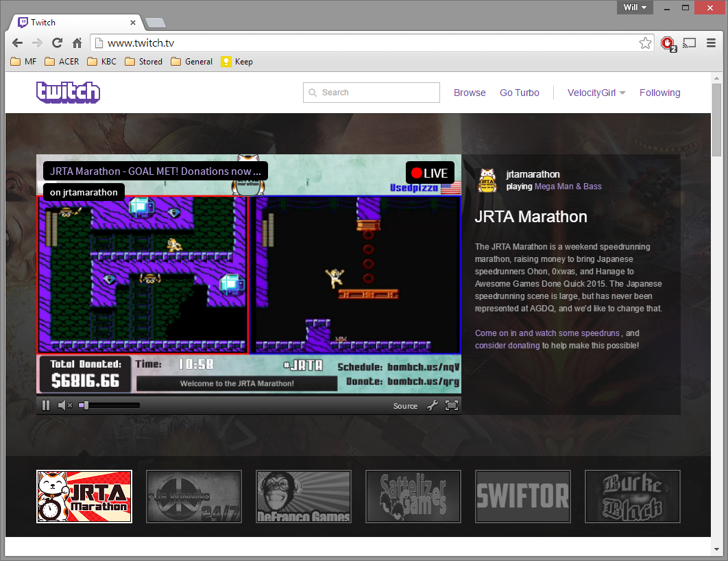Click the Twitch logo in header
Viewport: 728px width, 561px height.
[68, 92]
